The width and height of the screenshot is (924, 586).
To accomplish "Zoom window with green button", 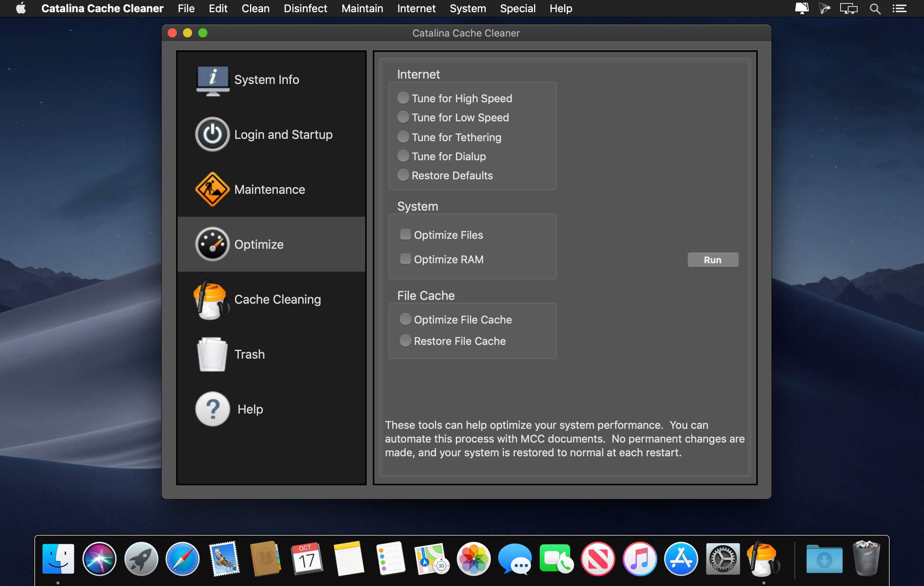I will click(203, 33).
